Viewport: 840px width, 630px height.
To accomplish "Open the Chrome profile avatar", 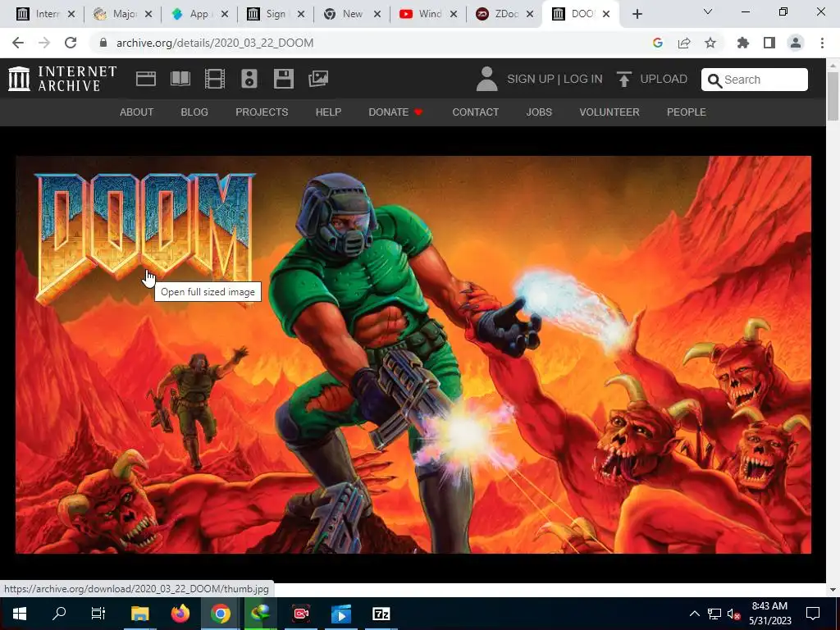I will tap(796, 43).
